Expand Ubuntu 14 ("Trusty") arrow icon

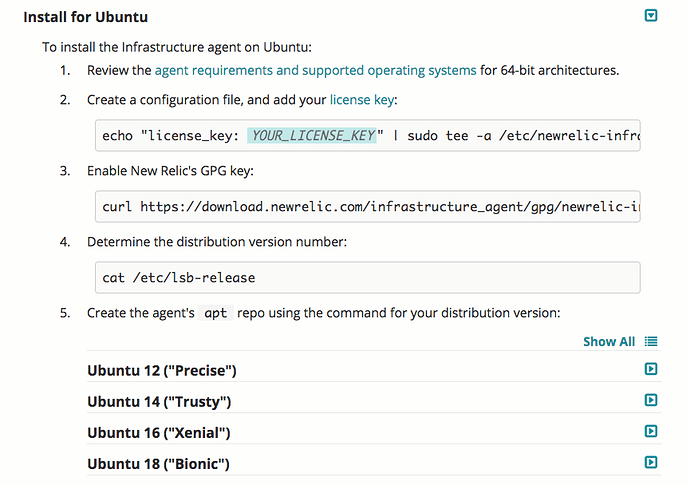tap(651, 400)
